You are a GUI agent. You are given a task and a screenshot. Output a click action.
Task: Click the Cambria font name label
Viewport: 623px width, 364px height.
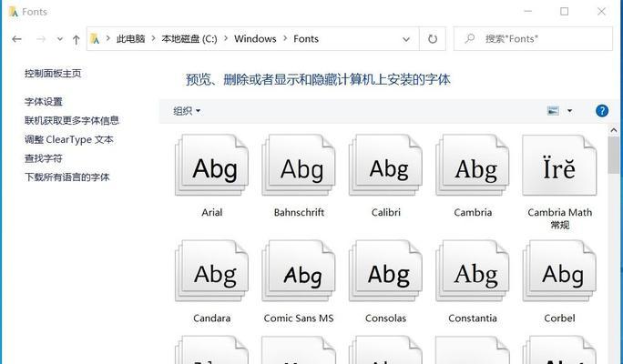pyautogui.click(x=473, y=212)
